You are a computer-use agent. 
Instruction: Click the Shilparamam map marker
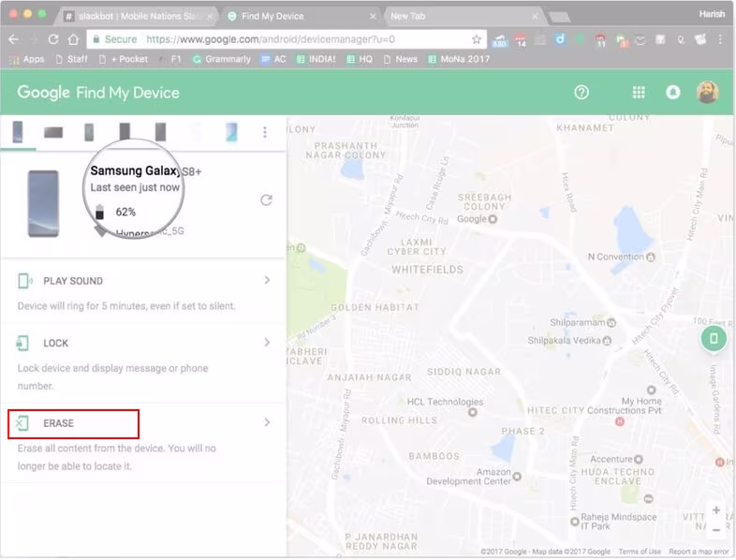point(611,323)
